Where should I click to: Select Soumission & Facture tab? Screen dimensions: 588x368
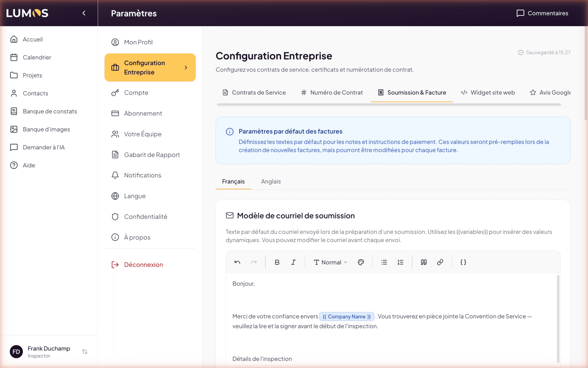(x=412, y=92)
